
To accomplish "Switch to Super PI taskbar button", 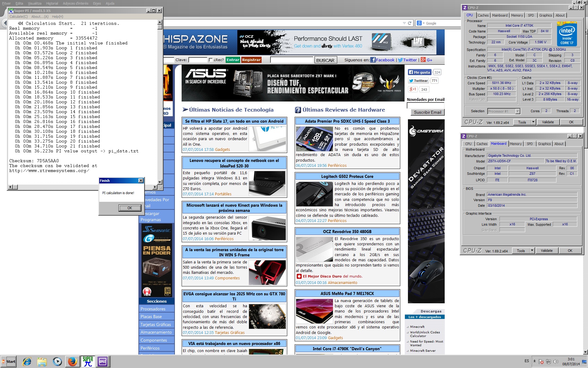I will (x=88, y=362).
